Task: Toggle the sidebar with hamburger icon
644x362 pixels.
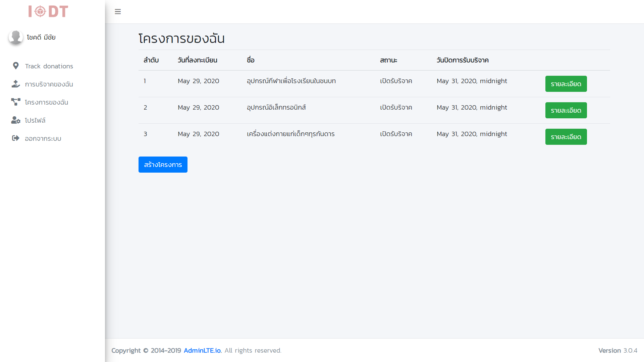Action: tap(118, 12)
